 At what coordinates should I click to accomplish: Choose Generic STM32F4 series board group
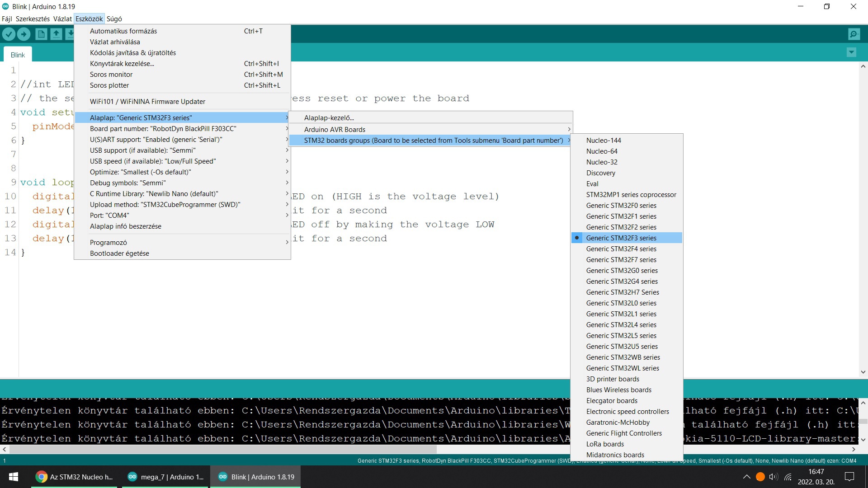click(621, 249)
